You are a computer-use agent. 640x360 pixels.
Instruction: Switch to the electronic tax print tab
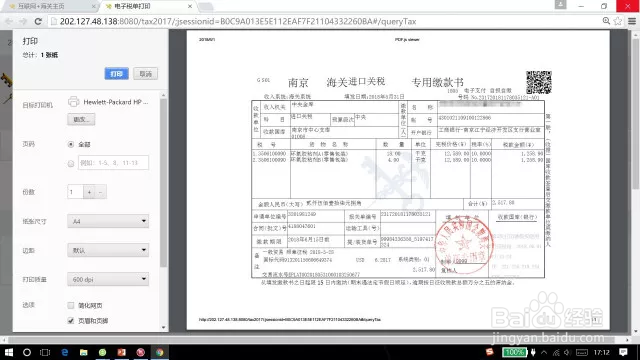coord(149,6)
